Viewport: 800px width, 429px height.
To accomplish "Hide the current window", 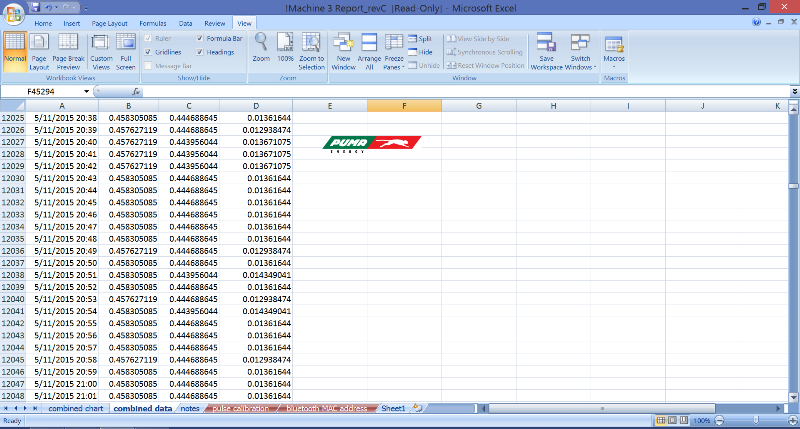I will pyautogui.click(x=420, y=52).
